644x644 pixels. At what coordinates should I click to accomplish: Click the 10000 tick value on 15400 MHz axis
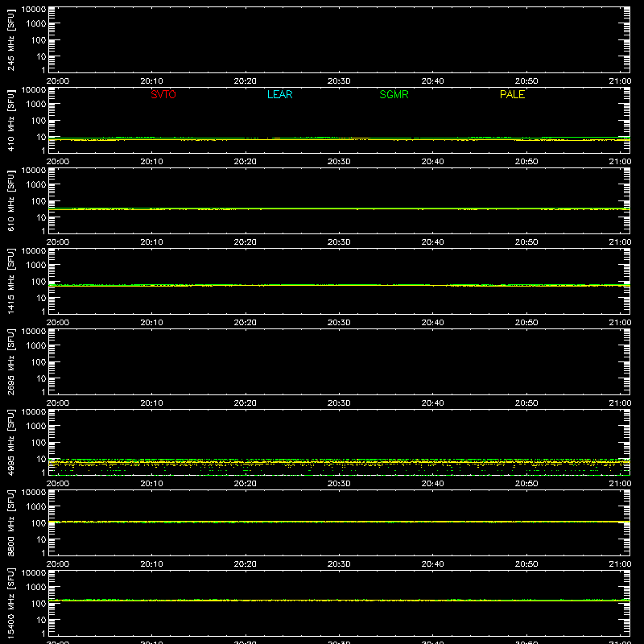point(34,573)
